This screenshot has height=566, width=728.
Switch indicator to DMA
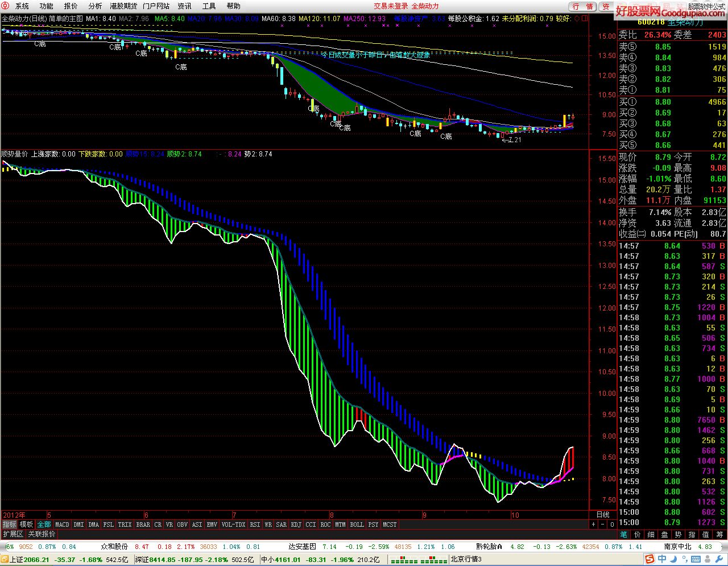[94, 524]
